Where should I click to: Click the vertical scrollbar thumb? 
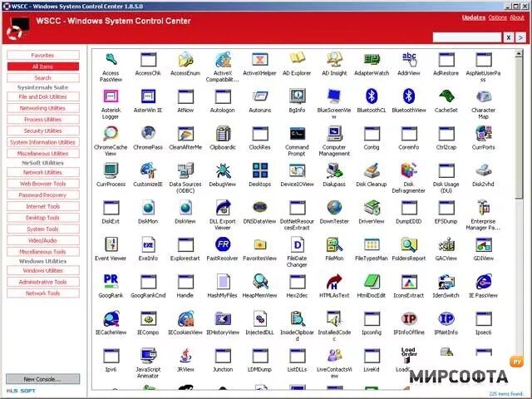pos(519,128)
